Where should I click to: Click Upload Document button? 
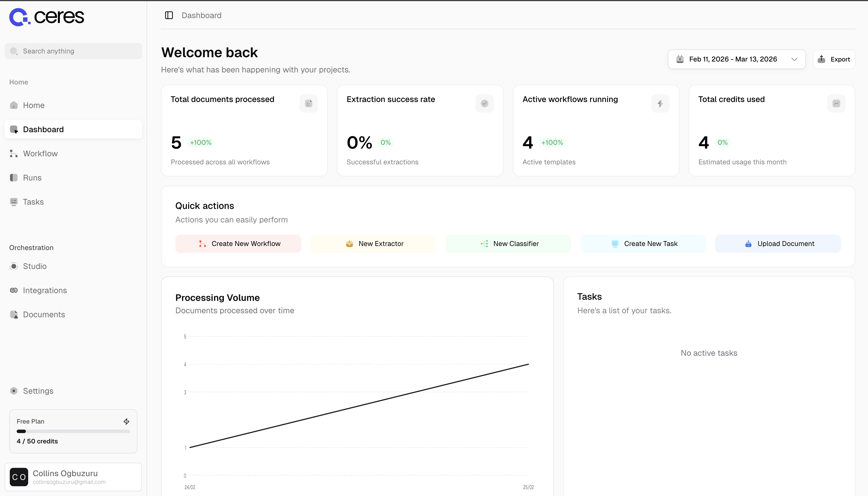point(778,244)
